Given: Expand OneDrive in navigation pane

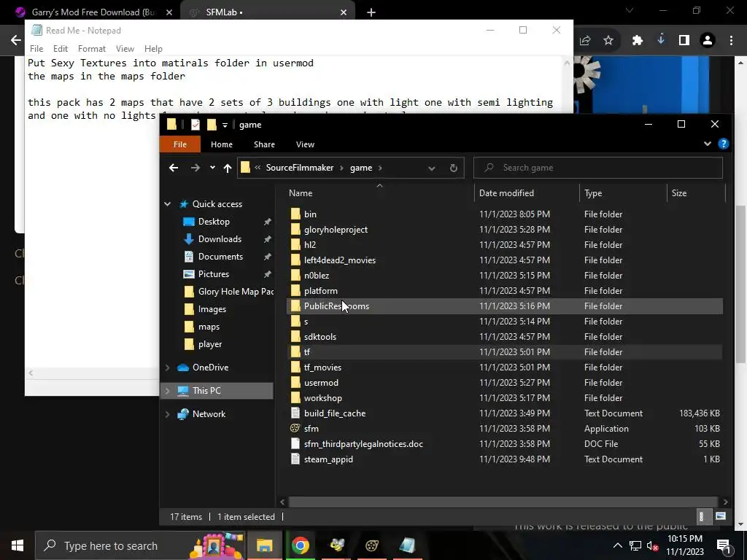Looking at the screenshot, I should click(x=167, y=367).
